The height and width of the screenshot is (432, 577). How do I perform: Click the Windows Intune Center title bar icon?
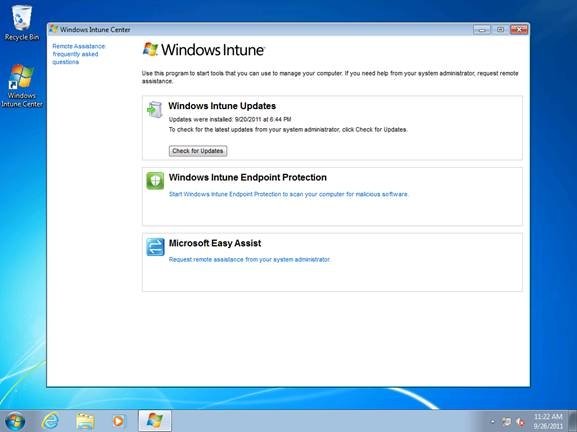click(54, 29)
